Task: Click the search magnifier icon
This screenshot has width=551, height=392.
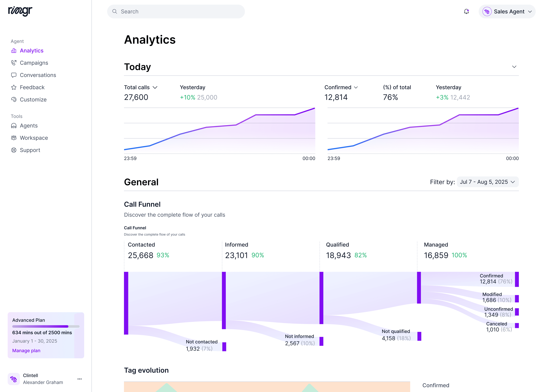Action: [115, 12]
